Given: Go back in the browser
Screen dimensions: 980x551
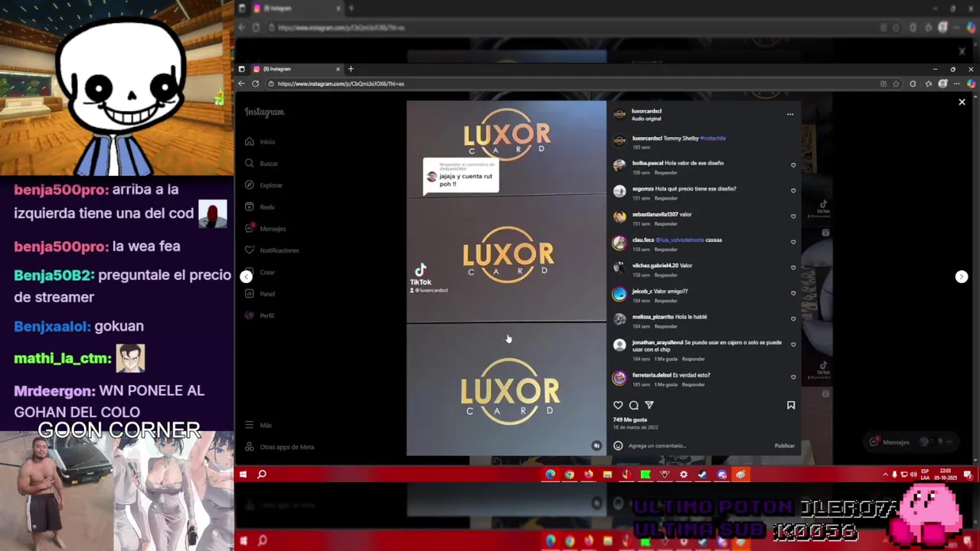Looking at the screenshot, I should [241, 83].
